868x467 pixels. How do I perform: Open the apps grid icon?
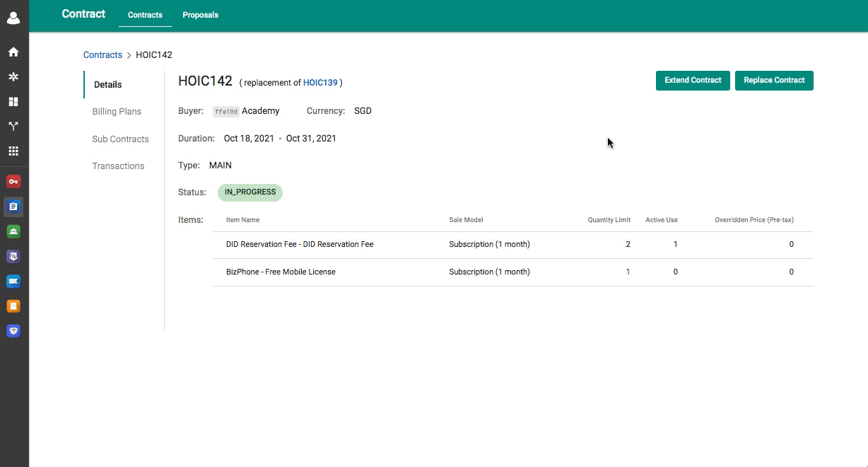pos(13,151)
